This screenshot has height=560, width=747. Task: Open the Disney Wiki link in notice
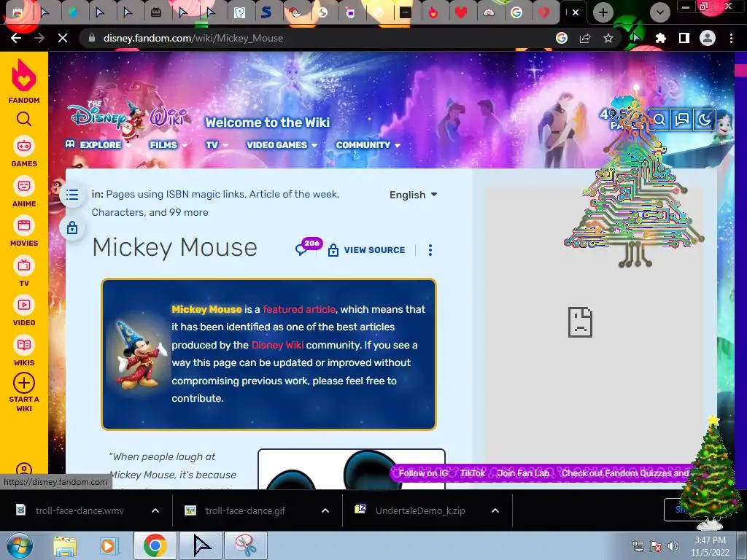click(x=277, y=345)
